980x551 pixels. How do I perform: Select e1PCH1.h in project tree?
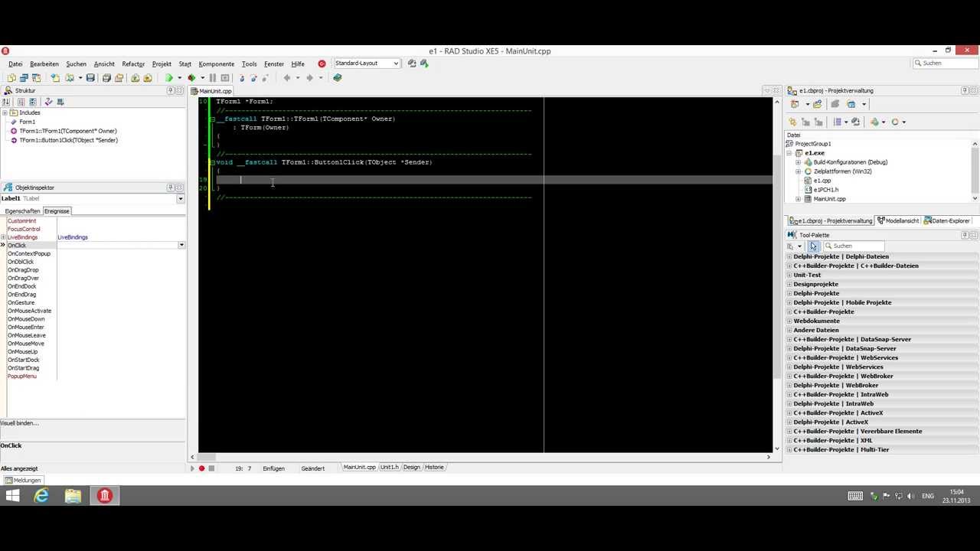[826, 190]
